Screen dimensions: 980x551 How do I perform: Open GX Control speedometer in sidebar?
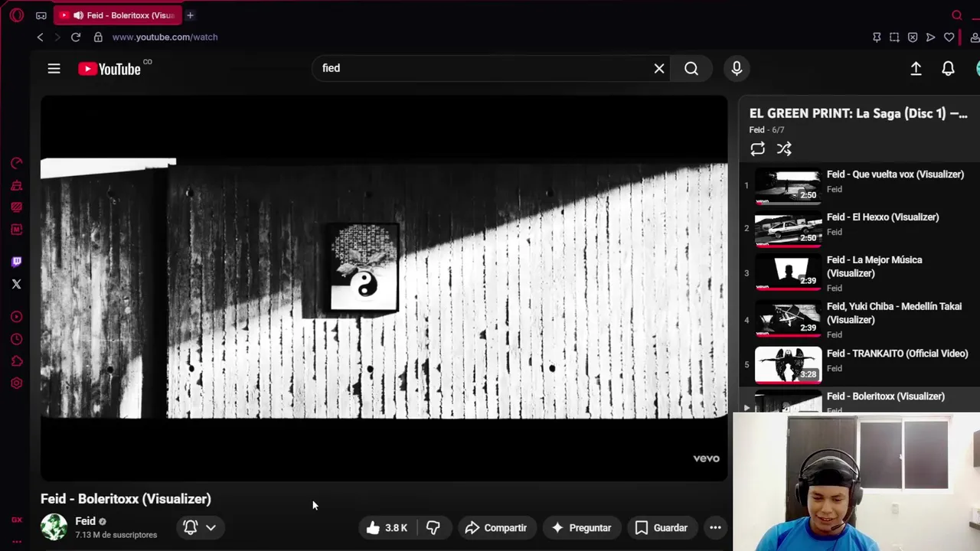point(16,163)
